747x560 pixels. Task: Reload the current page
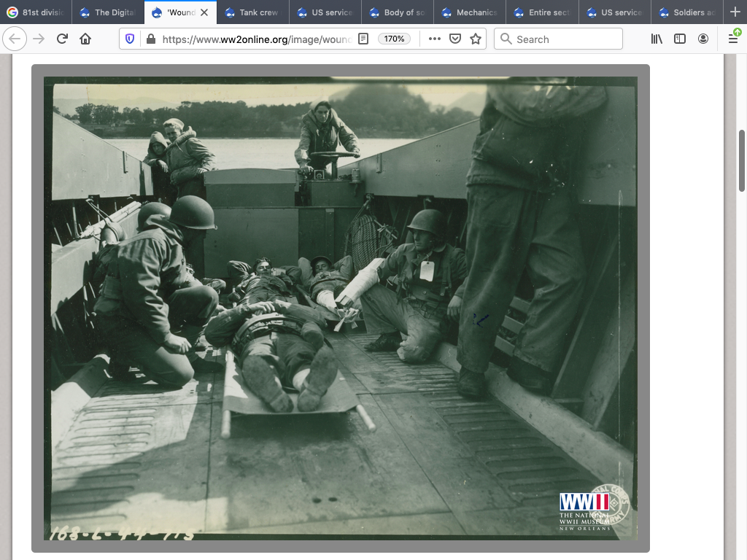pos(62,39)
